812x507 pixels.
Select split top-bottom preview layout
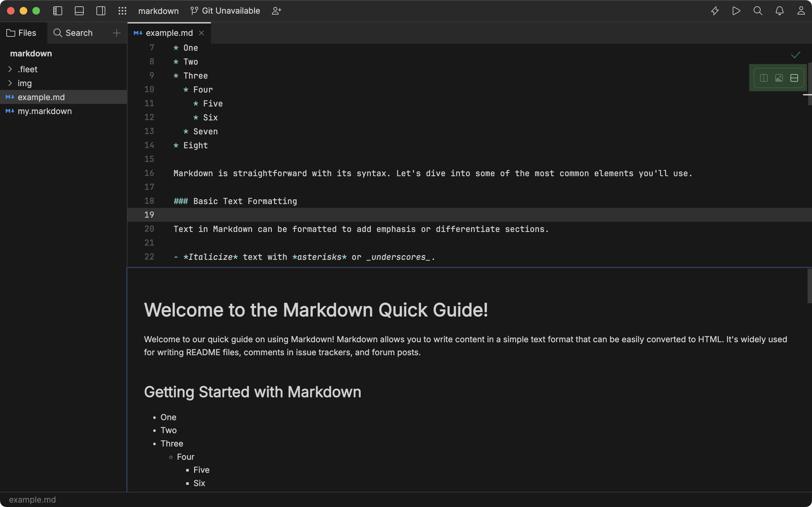[794, 78]
